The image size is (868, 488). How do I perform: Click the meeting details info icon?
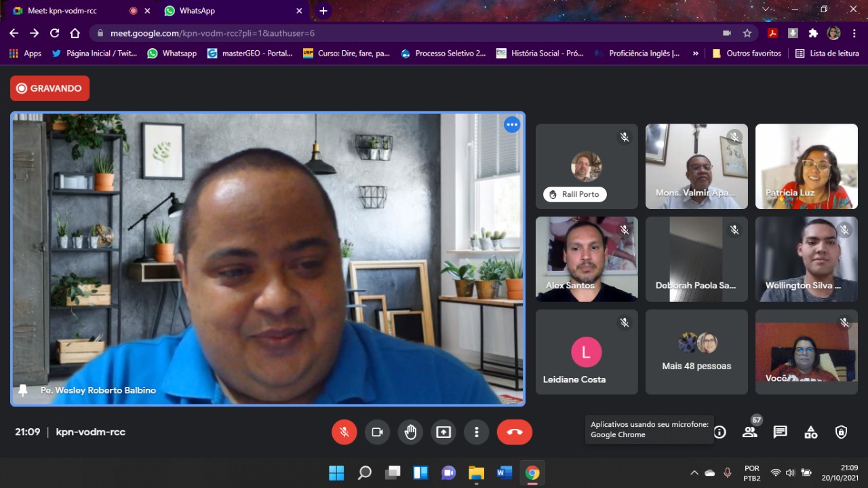point(720,432)
